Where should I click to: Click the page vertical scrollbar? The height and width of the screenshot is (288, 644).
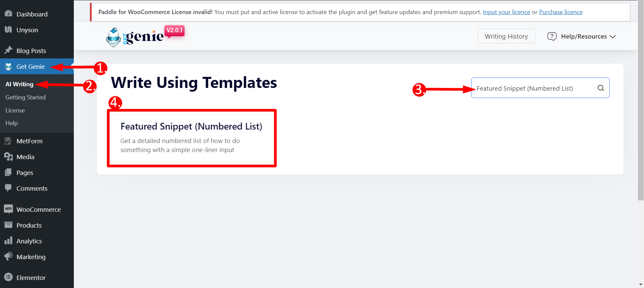pyautogui.click(x=641, y=101)
